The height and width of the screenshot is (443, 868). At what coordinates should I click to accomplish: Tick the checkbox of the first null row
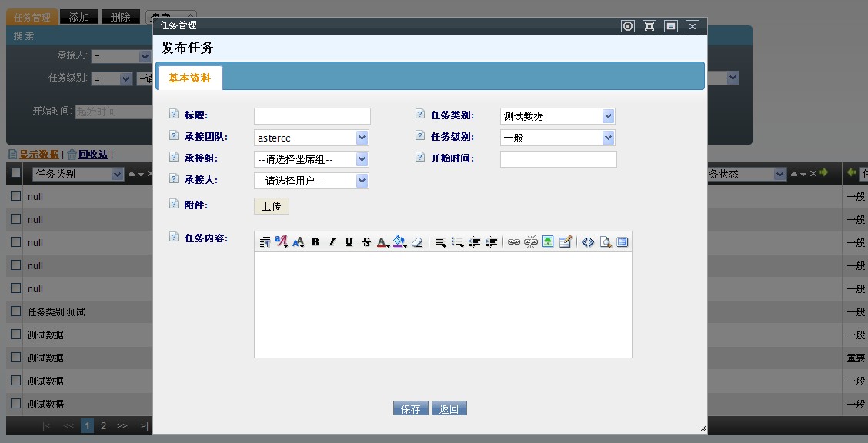15,196
